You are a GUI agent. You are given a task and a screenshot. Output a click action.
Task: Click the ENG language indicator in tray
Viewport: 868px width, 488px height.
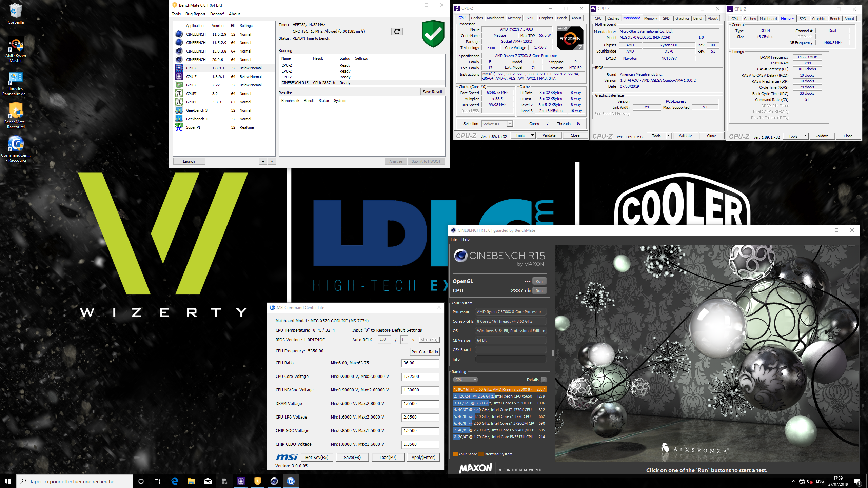tap(820, 481)
